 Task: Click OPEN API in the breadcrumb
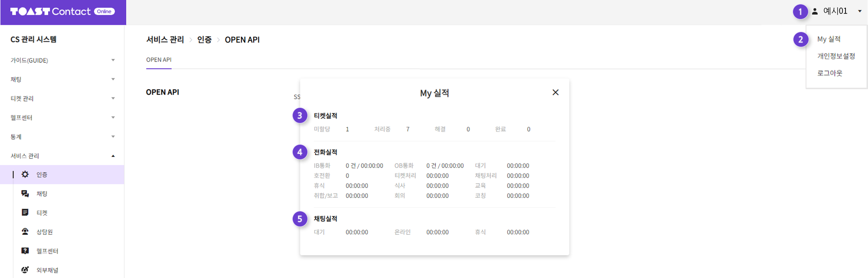[242, 40]
